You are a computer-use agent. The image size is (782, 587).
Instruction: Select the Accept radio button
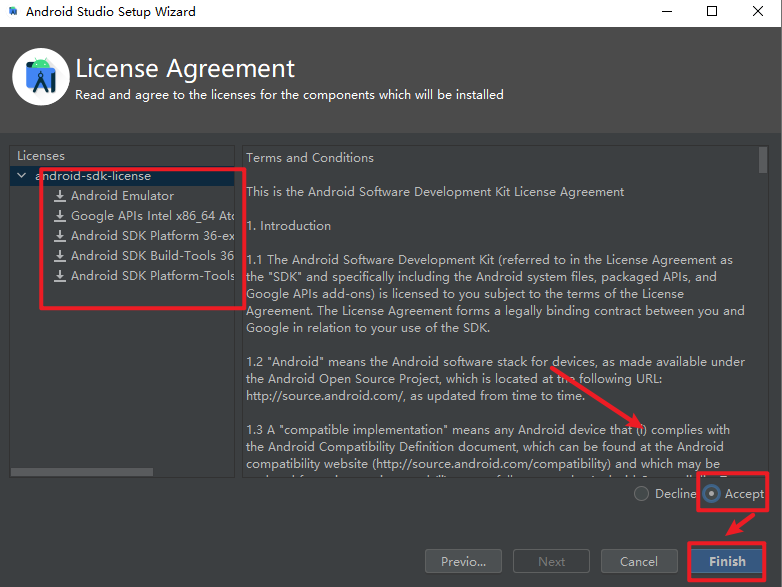711,494
